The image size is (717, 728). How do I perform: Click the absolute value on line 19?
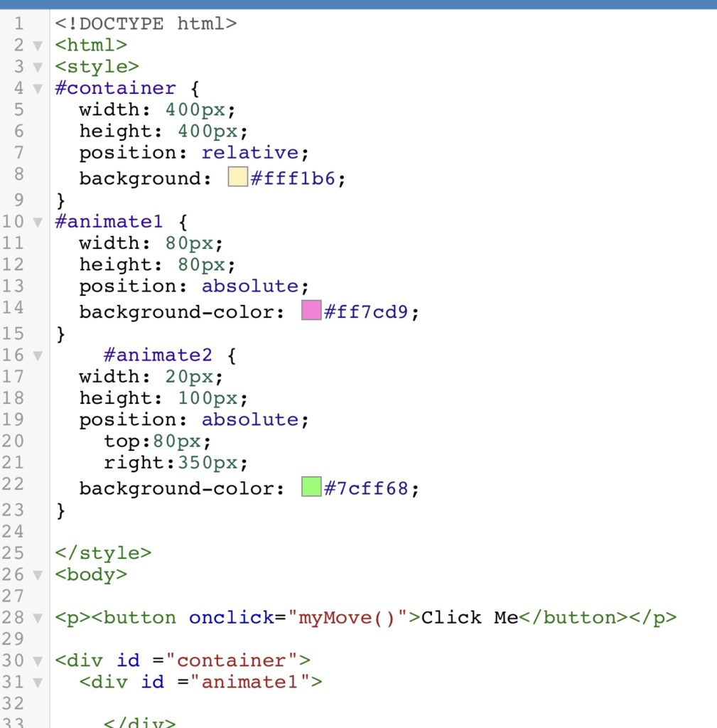pyautogui.click(x=250, y=419)
